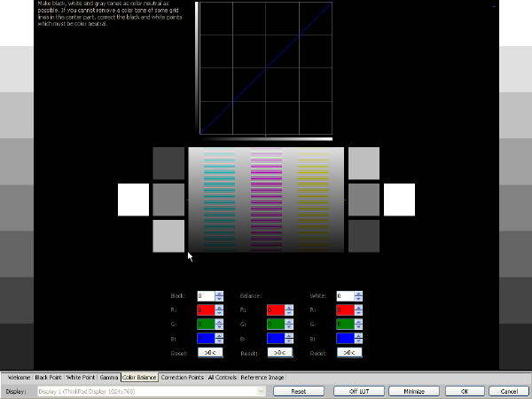Image resolution: width=532 pixels, height=399 pixels.
Task: Click the blue White B value field
Action: (x=344, y=338)
